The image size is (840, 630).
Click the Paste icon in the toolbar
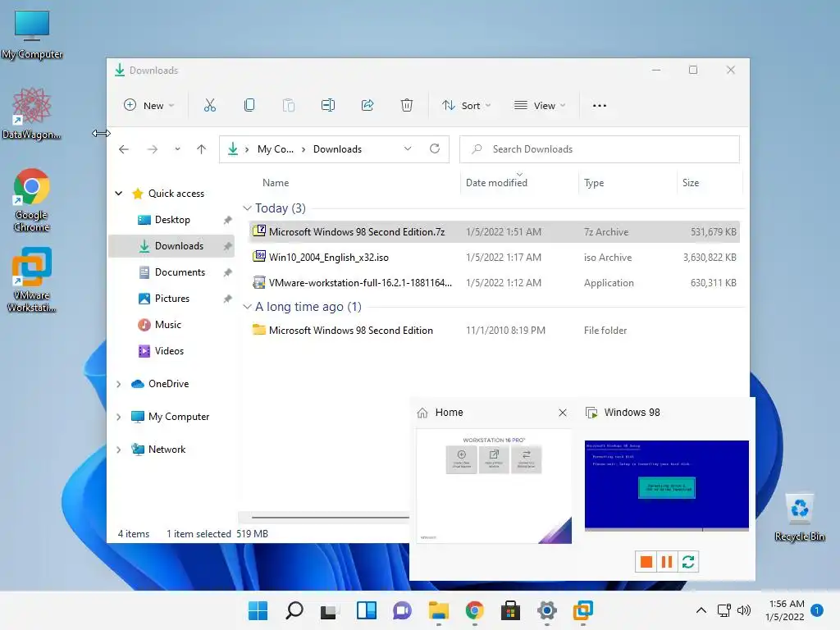point(288,106)
